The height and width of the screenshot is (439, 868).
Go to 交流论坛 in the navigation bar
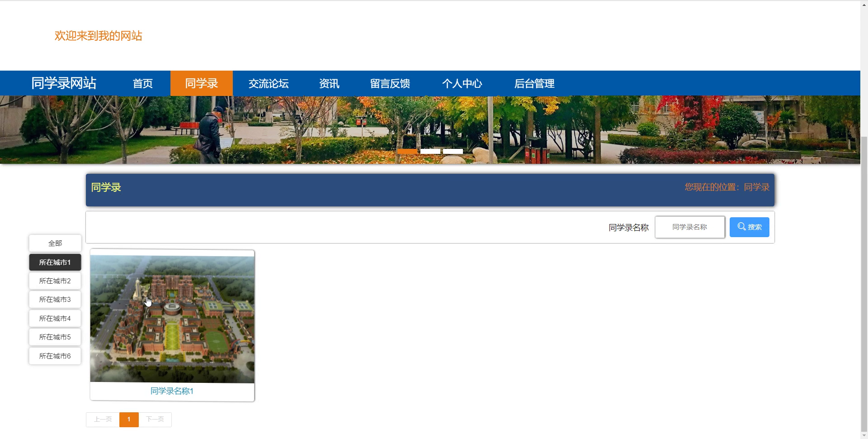(269, 83)
